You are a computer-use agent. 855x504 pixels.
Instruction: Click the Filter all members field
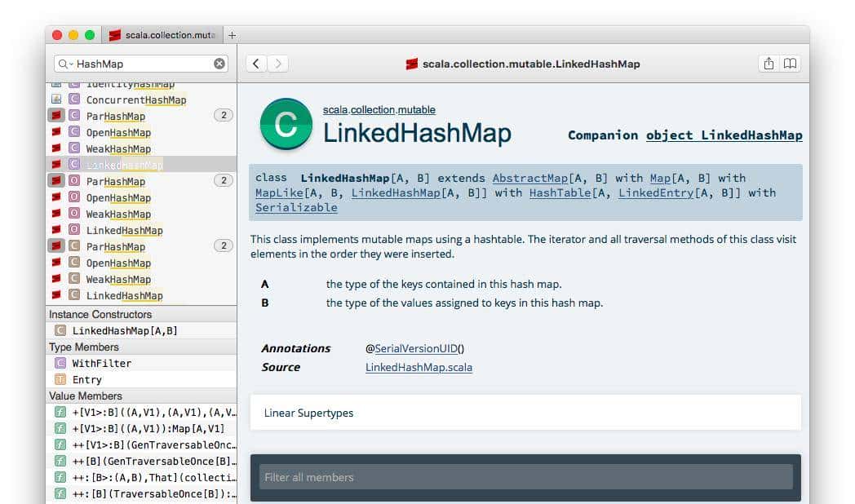coord(525,477)
